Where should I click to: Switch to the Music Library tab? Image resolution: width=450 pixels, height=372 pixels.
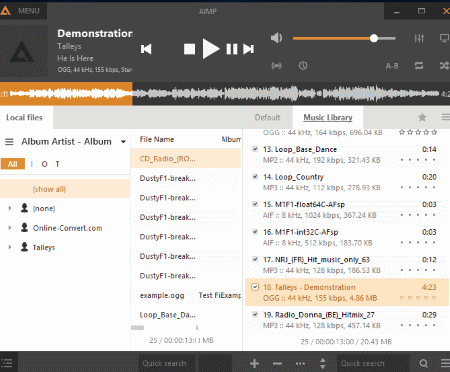(328, 117)
